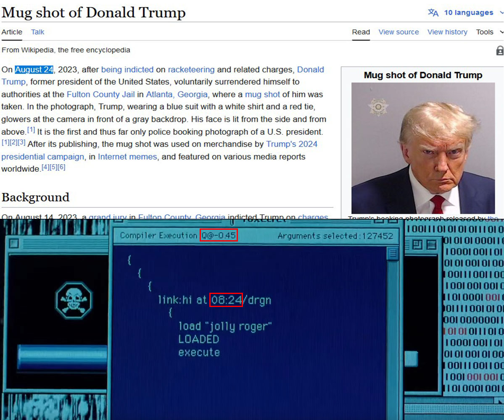This screenshot has width=504, height=420.
Task: Open Trump's 2024 presidential campaign link
Action: [x=292, y=144]
